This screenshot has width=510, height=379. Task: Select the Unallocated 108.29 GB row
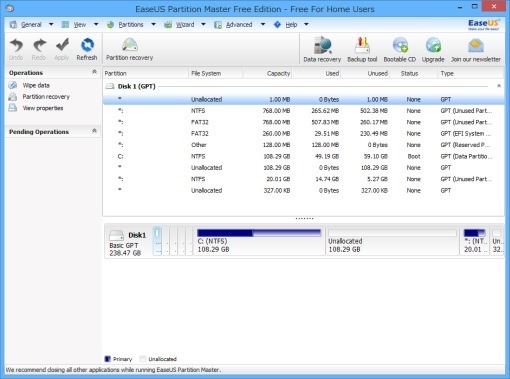tap(303, 167)
